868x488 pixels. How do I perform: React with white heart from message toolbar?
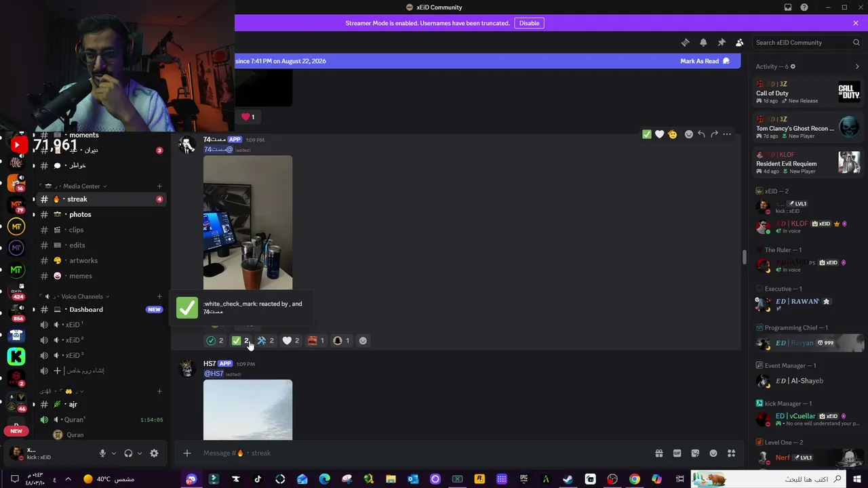click(x=659, y=134)
